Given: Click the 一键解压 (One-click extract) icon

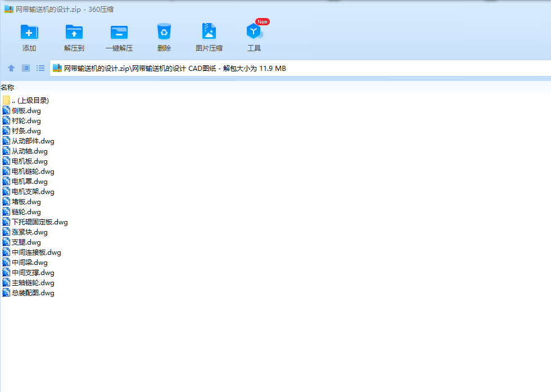Looking at the screenshot, I should pos(119,32).
